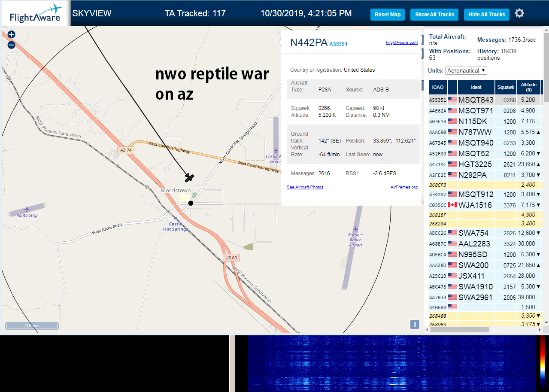The width and height of the screenshot is (549, 392).
Task: Click the spectrum color scale bar
Action: (x=543, y=362)
